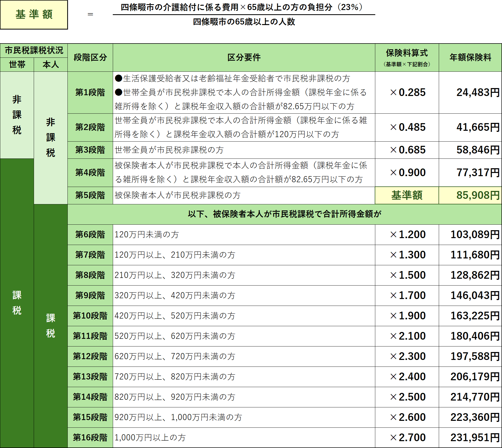Select the 第11段階 row label
The height and width of the screenshot is (448, 502).
coord(90,336)
